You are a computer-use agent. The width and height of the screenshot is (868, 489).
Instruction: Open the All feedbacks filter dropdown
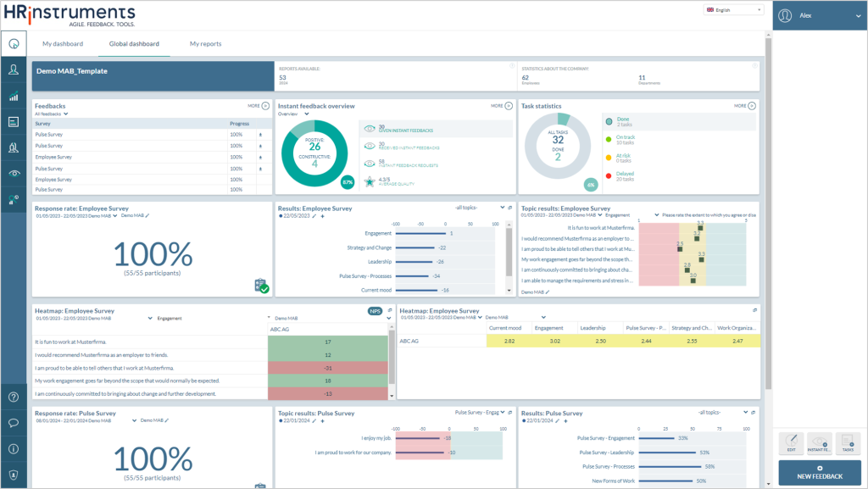pos(51,114)
